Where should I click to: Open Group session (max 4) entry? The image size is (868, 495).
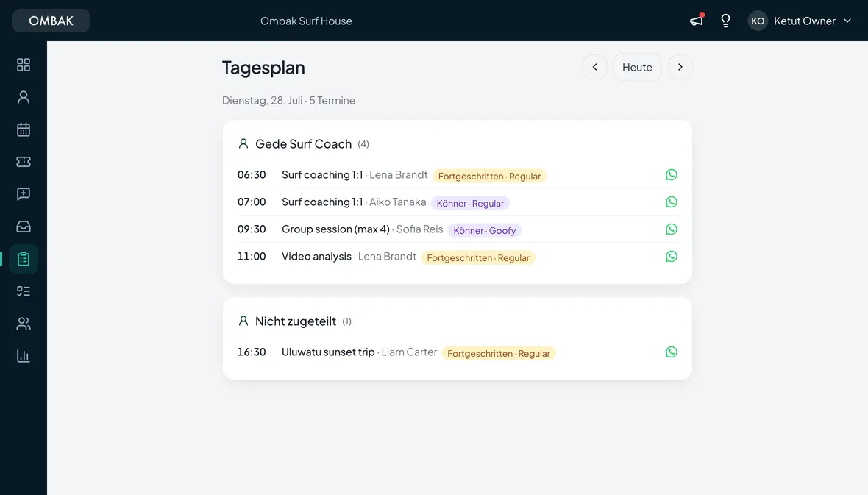click(335, 229)
